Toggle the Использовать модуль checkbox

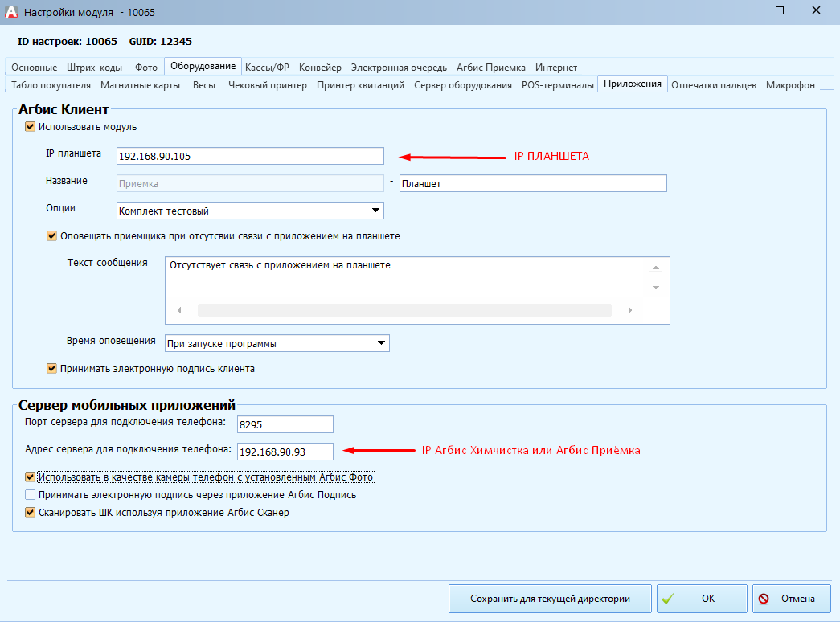[x=30, y=127]
